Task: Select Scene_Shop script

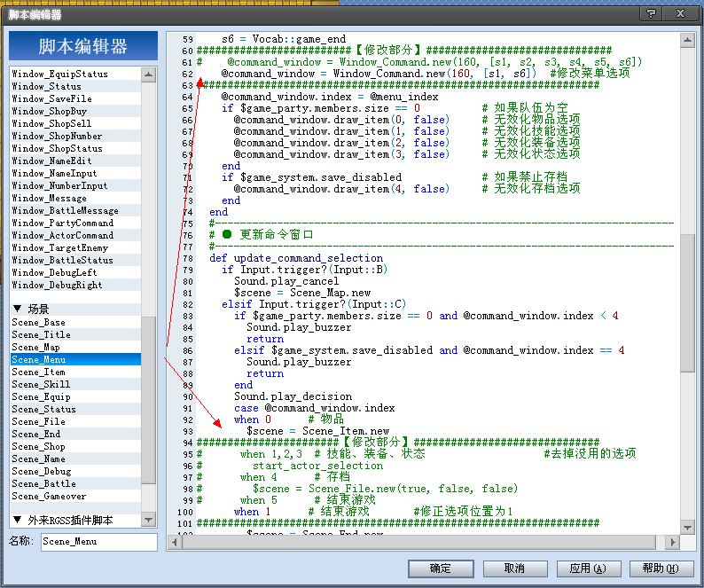Action: pyautogui.click(x=75, y=446)
